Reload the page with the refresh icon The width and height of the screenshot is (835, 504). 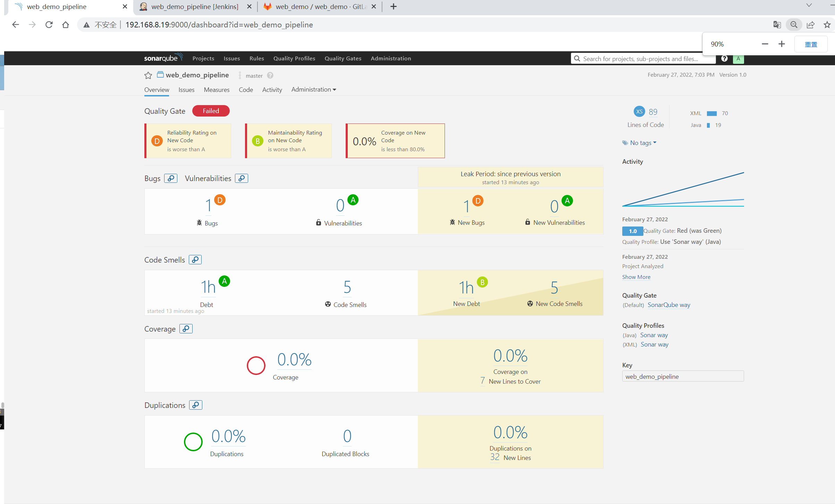click(49, 25)
